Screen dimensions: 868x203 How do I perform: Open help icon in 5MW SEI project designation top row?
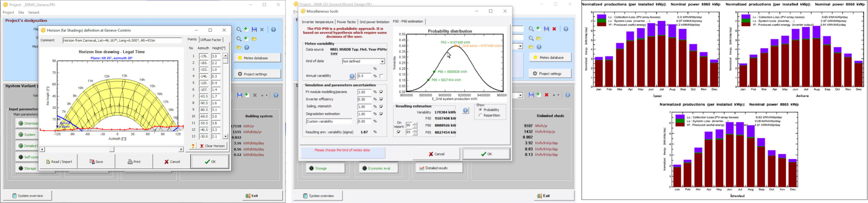566,29
